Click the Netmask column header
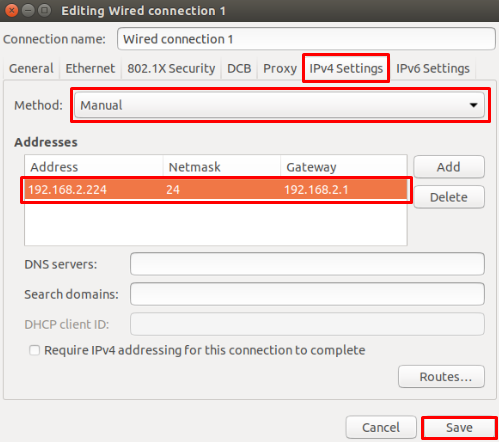This screenshot has height=442, width=499. tap(221, 167)
